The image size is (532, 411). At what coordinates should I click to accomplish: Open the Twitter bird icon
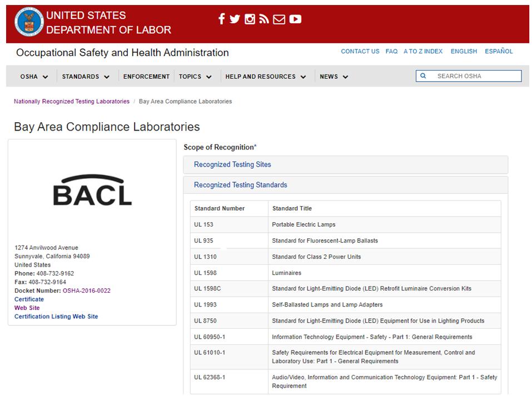(x=235, y=19)
